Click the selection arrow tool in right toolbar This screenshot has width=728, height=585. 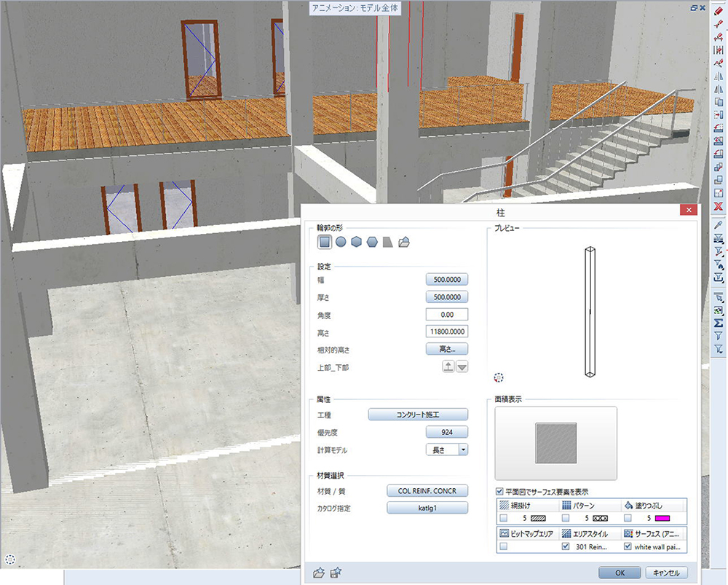[719, 297]
